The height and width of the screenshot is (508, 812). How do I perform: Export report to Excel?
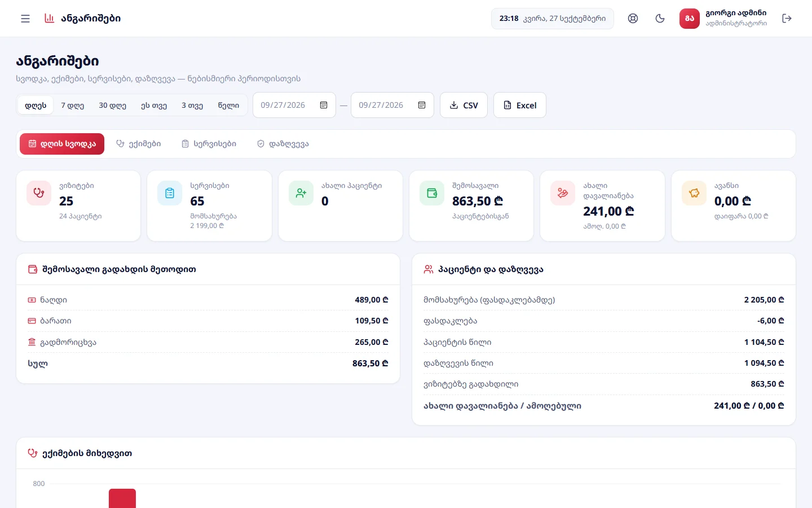coord(520,105)
